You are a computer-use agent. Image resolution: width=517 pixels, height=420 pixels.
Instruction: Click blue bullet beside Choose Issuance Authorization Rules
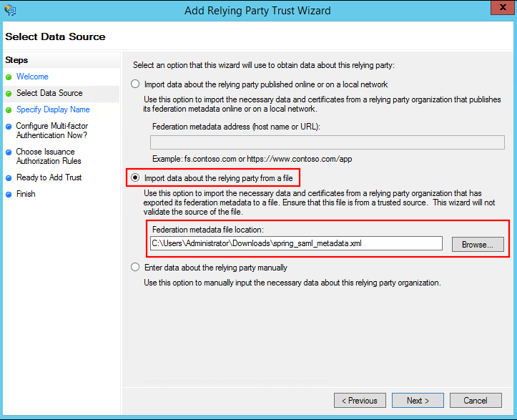point(9,152)
